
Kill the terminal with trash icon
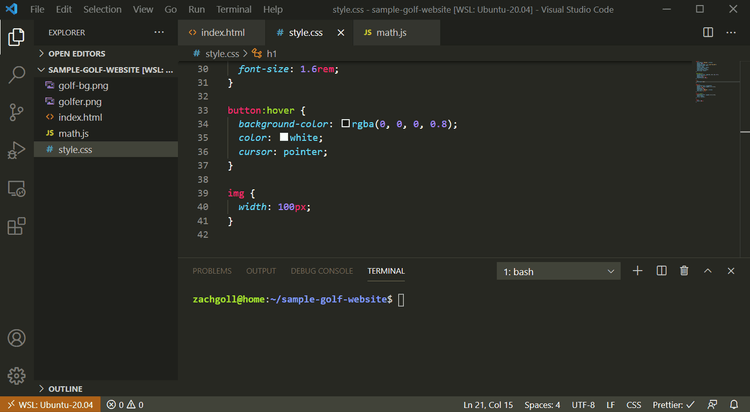point(684,271)
